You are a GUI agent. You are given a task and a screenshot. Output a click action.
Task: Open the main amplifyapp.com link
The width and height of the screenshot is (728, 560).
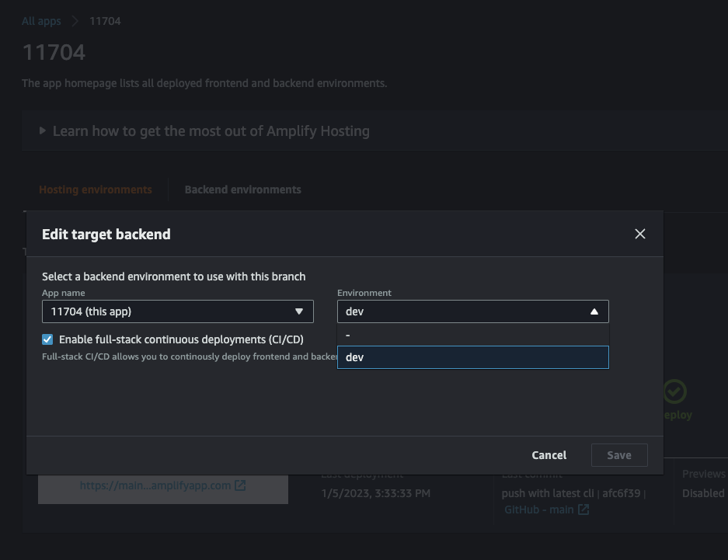coord(155,485)
